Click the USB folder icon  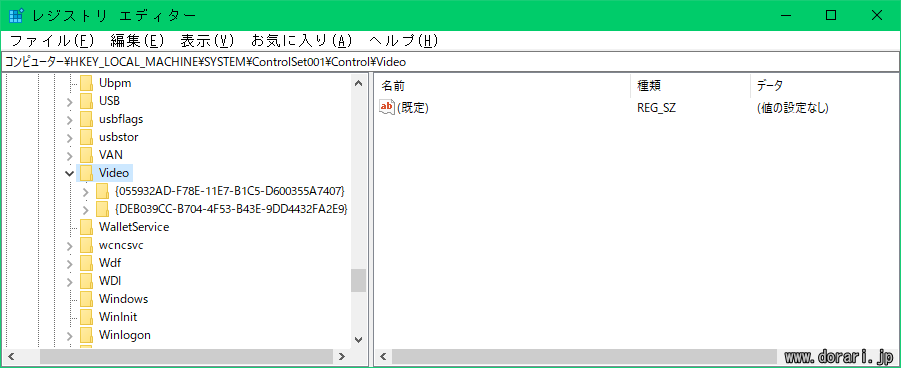point(86,101)
